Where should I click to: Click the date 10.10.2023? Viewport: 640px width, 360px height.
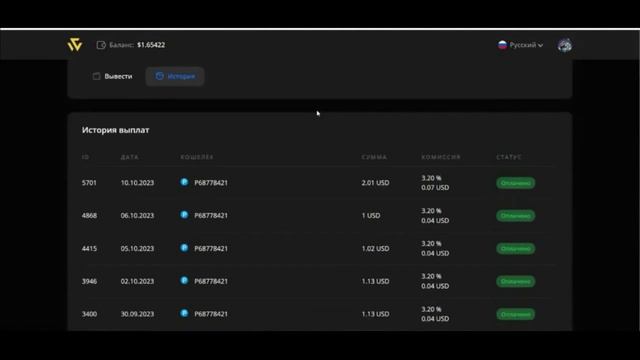point(137,183)
